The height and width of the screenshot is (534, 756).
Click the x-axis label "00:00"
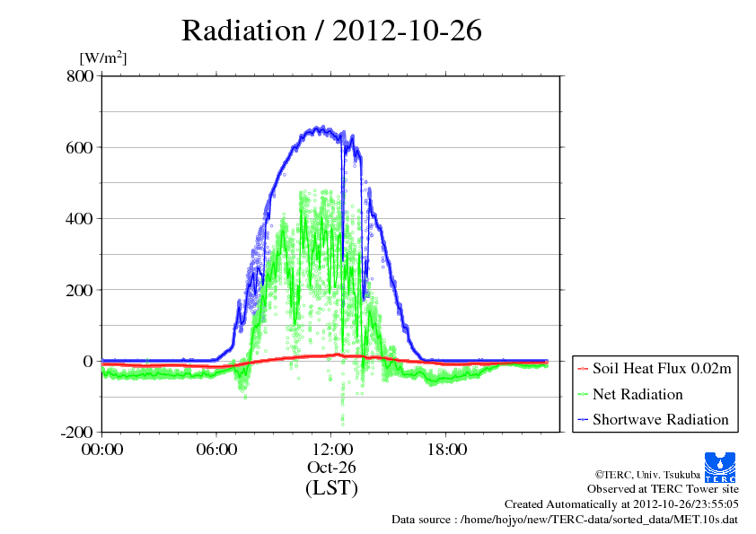point(102,450)
